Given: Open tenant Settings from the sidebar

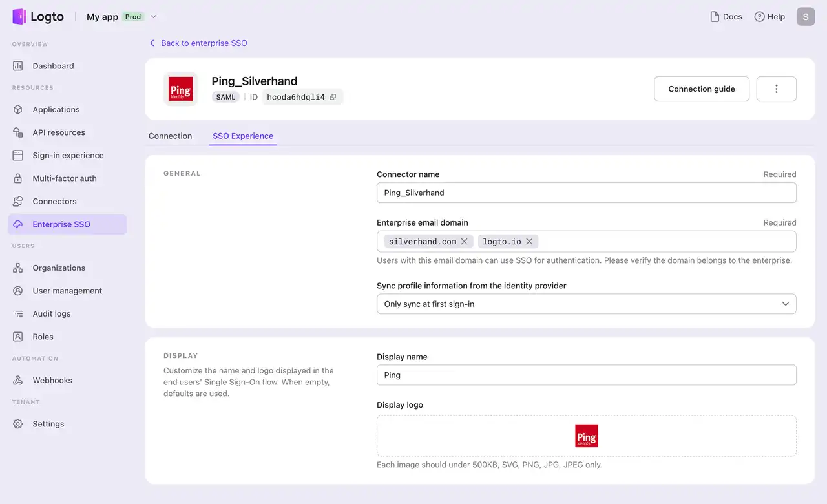Looking at the screenshot, I should pyautogui.click(x=48, y=423).
